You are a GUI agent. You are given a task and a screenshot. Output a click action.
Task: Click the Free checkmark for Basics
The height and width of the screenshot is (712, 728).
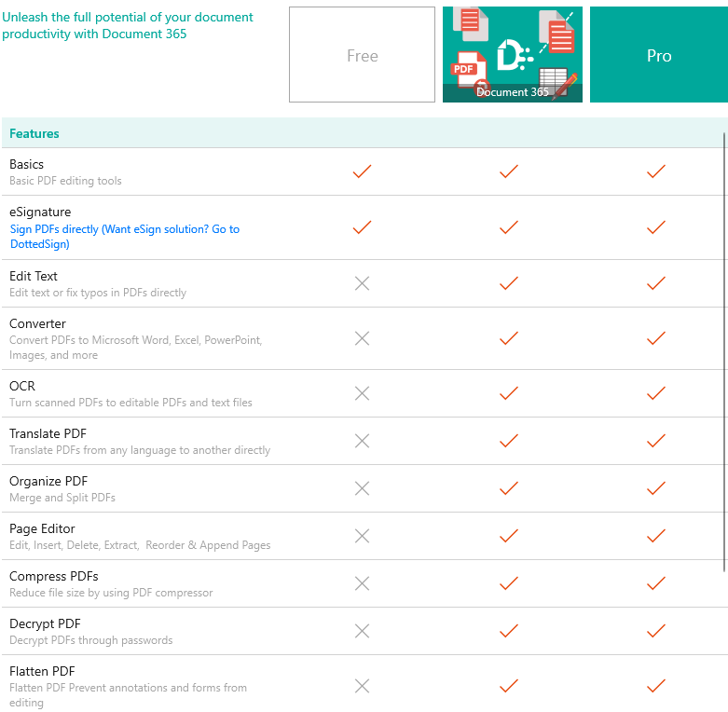click(362, 171)
